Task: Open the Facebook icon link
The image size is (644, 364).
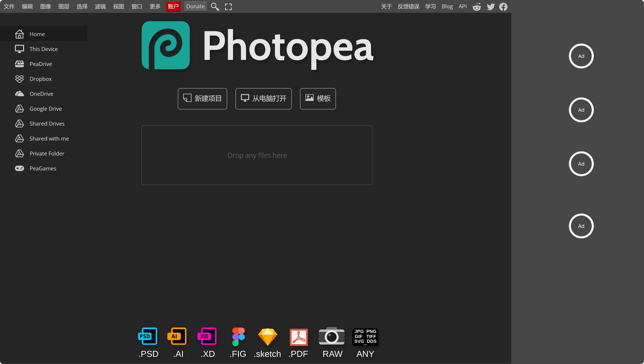Action: [503, 7]
